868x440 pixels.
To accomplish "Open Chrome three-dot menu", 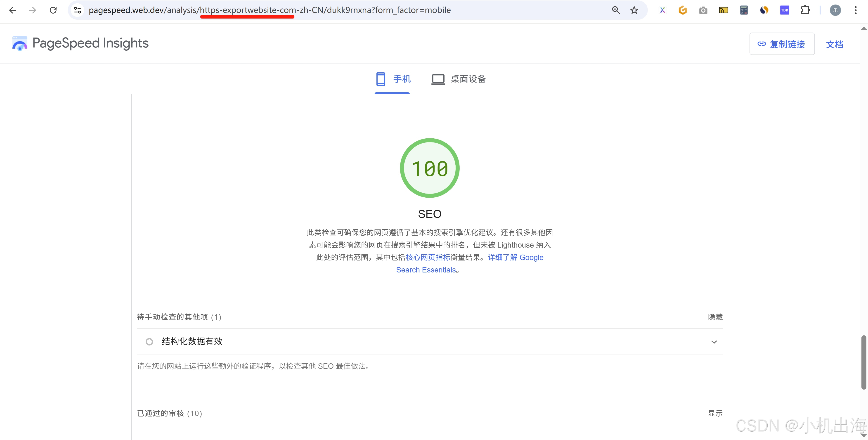I will pos(856,10).
